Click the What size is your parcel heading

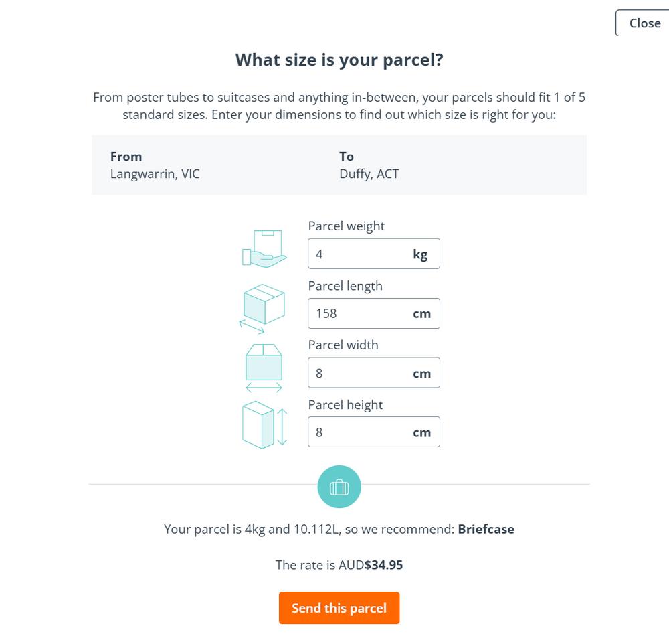tap(339, 60)
